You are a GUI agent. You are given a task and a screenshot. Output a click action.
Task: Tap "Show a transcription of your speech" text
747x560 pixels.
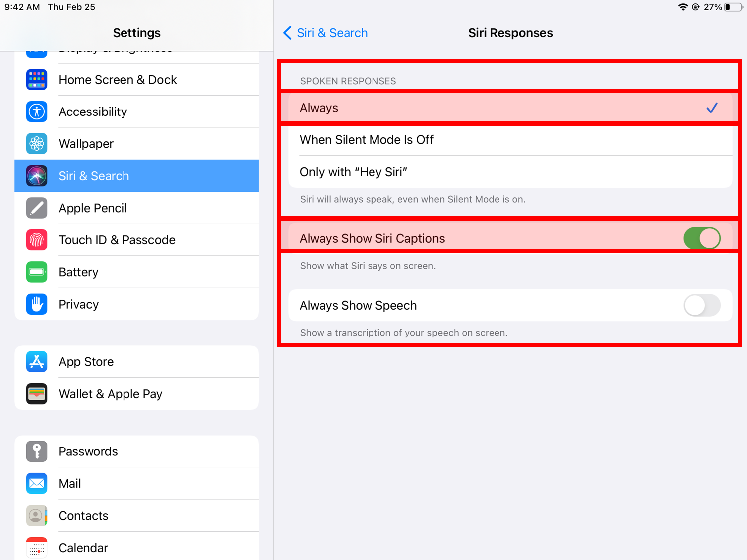pos(404,333)
